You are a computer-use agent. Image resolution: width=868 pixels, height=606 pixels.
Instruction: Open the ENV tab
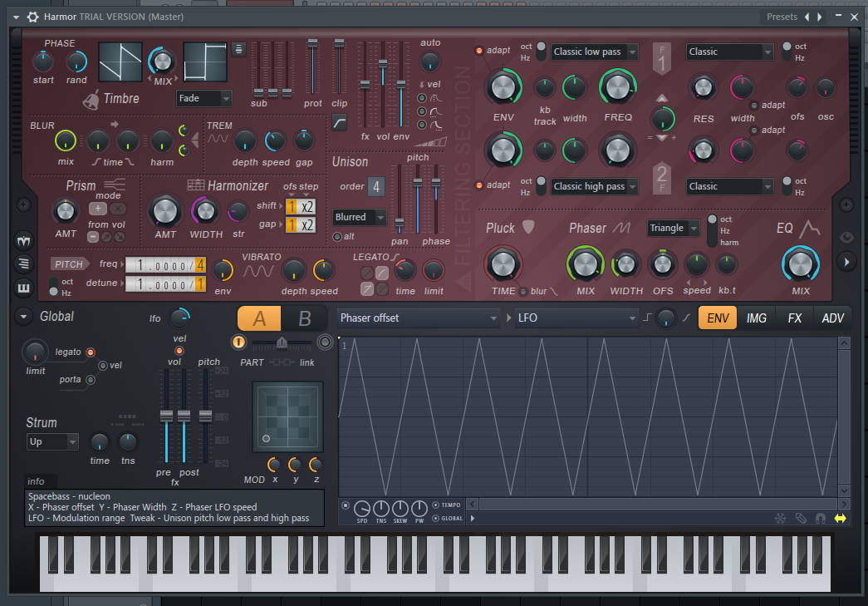pyautogui.click(x=718, y=318)
